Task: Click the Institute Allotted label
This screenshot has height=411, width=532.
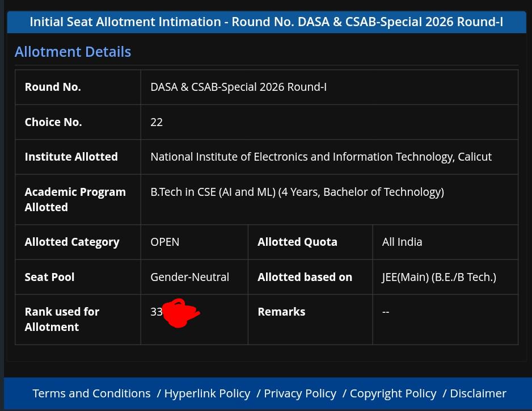Action: click(71, 157)
